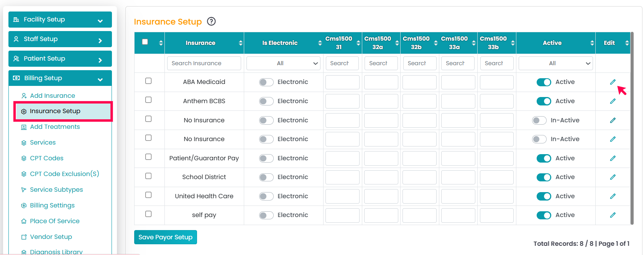Image resolution: width=644 pixels, height=255 pixels.
Task: Disable the Active toggle for Anthem BCBS
Action: tap(544, 101)
